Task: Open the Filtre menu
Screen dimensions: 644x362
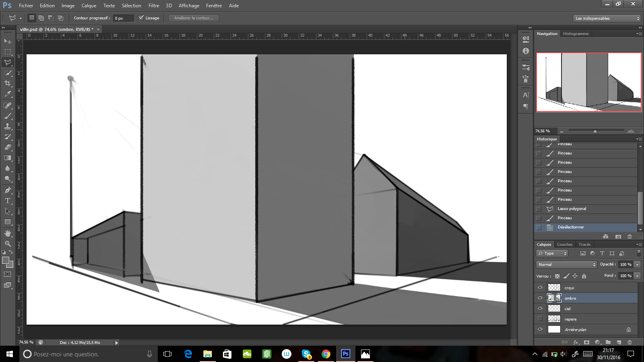Action: click(x=153, y=5)
